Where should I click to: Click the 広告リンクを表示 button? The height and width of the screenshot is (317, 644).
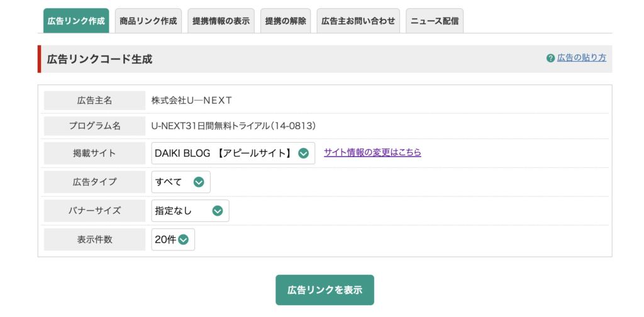click(325, 290)
